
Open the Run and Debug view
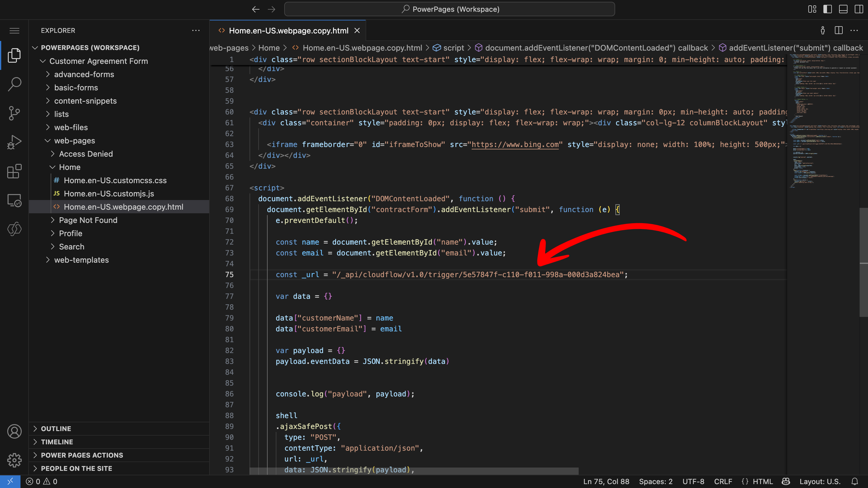(14, 142)
